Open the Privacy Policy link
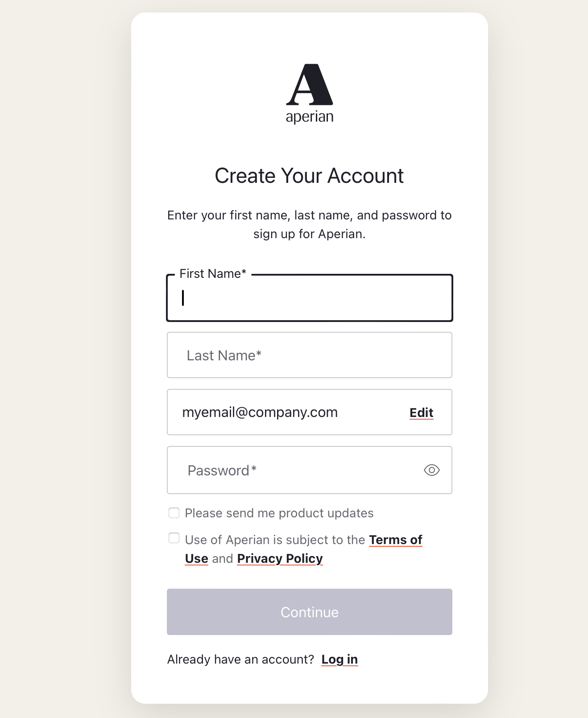 click(280, 558)
